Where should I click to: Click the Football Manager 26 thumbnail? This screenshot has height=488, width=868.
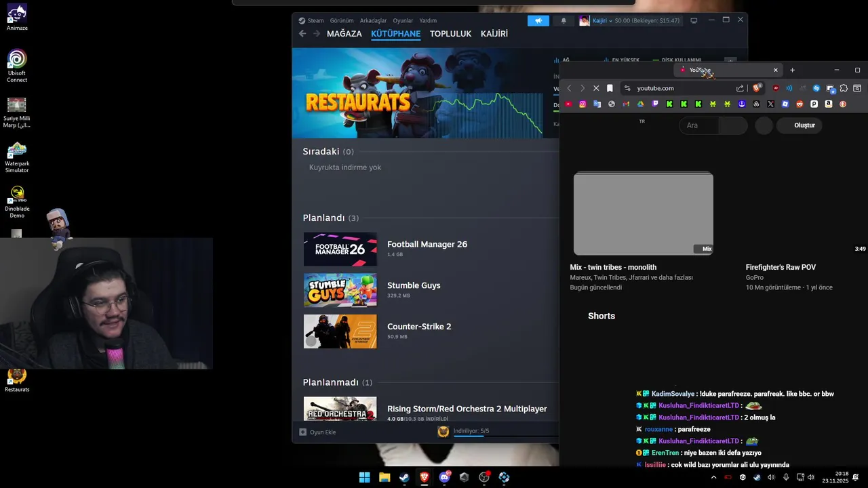point(340,249)
